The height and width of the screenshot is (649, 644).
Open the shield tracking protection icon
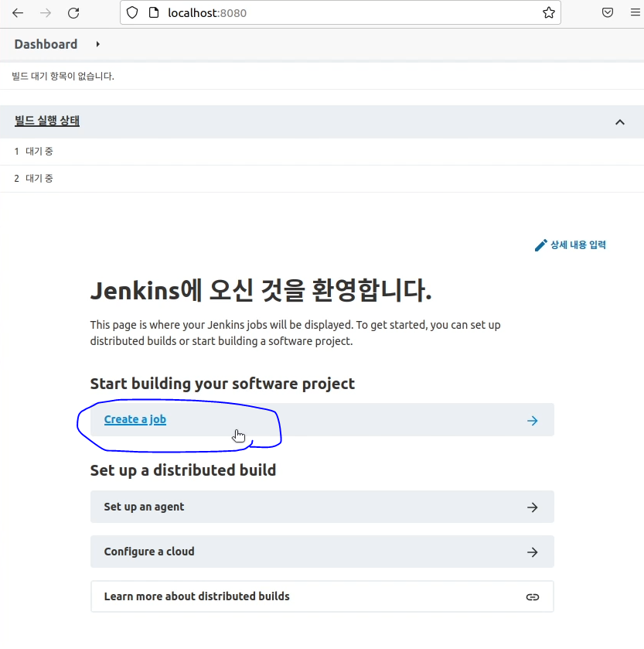coord(132,13)
